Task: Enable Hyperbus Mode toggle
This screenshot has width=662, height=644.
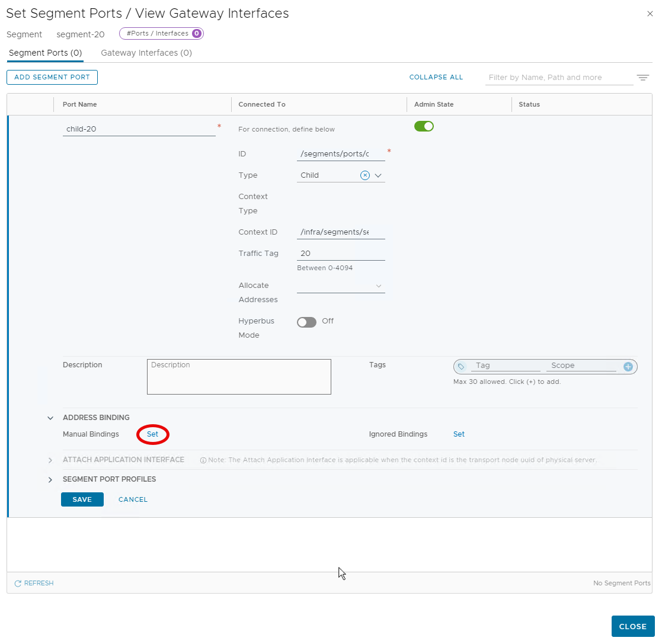Action: 306,322
